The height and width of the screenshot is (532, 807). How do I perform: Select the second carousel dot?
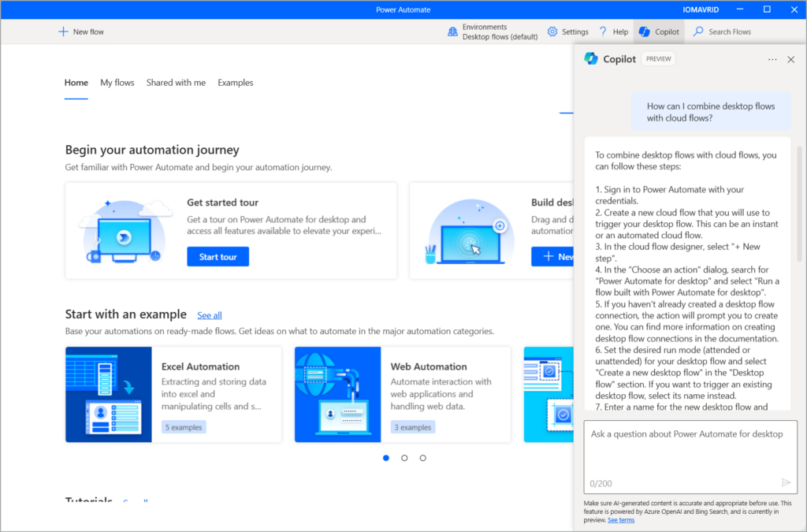[x=404, y=457]
